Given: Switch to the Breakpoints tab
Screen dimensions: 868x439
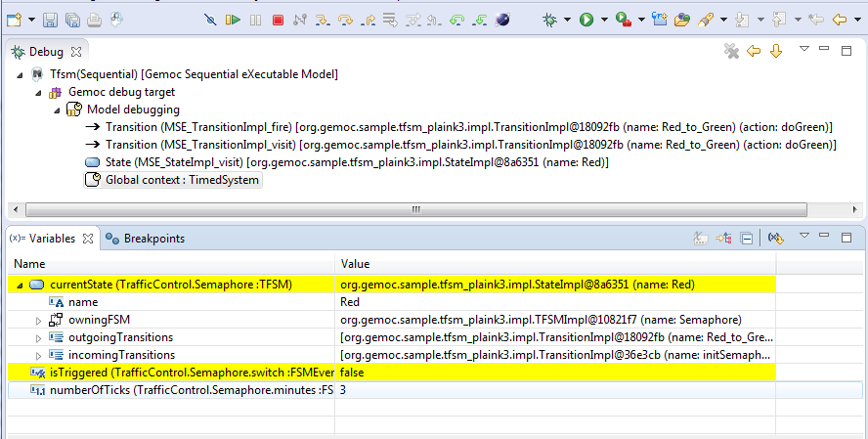Looking at the screenshot, I should (x=145, y=238).
